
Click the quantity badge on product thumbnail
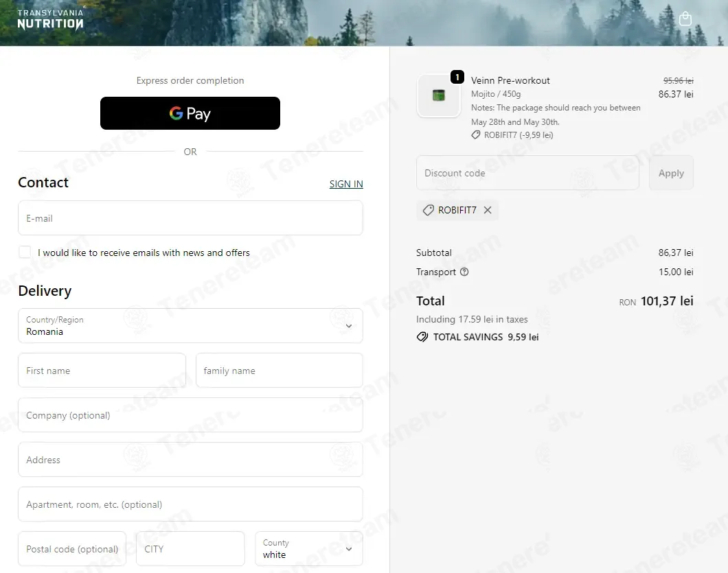click(457, 77)
